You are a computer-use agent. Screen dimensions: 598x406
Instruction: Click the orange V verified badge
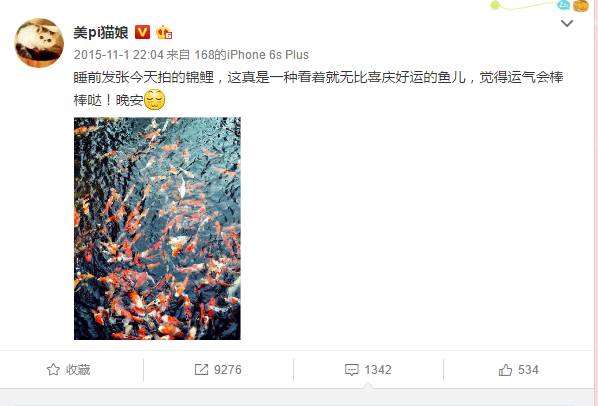[143, 32]
